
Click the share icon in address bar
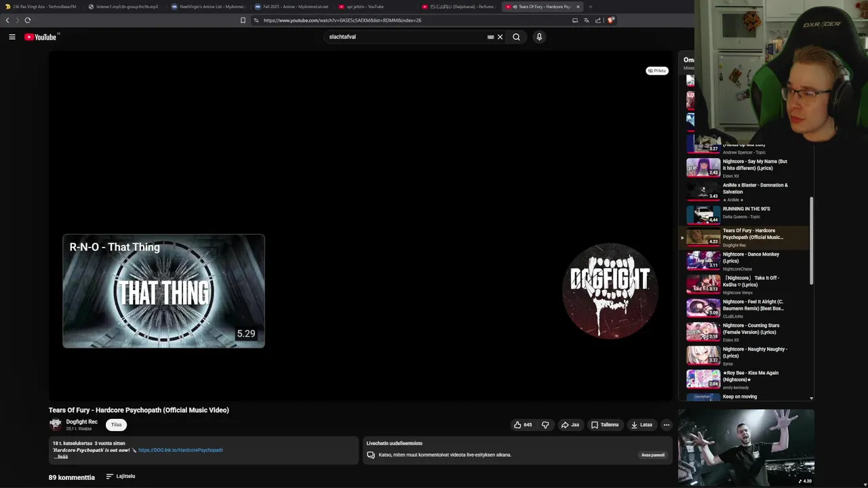click(598, 20)
